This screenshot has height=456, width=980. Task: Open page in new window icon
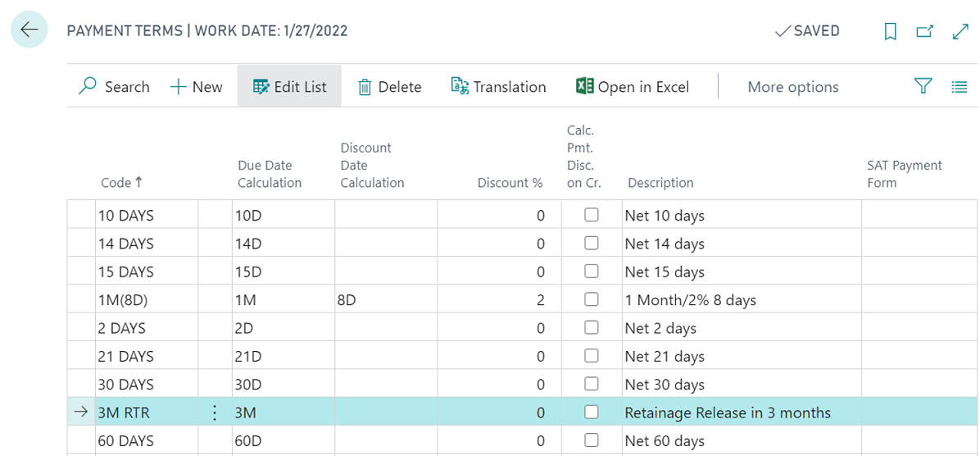click(x=925, y=31)
